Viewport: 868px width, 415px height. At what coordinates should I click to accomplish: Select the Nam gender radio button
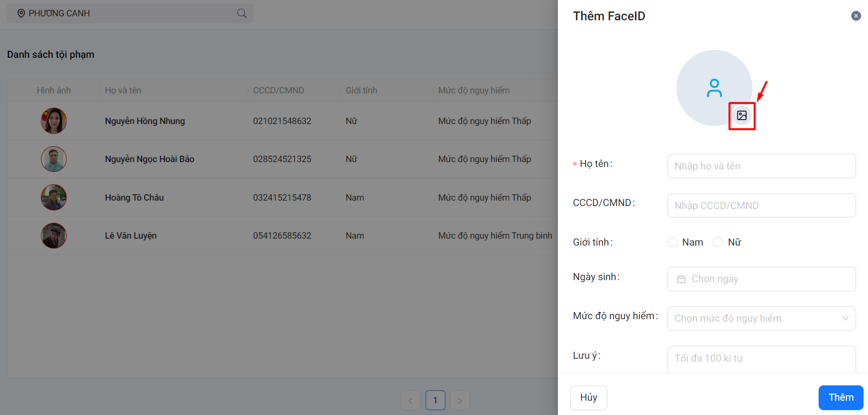672,242
